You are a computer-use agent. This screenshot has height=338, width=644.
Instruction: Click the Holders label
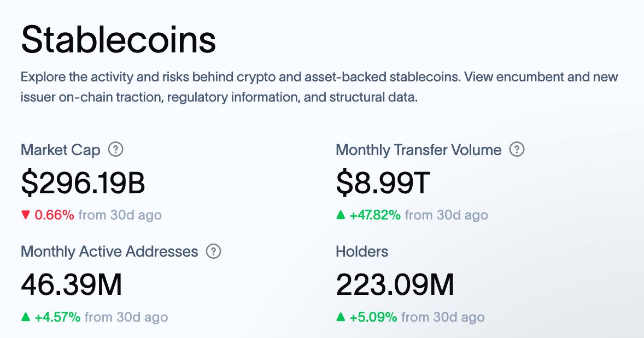coord(362,251)
